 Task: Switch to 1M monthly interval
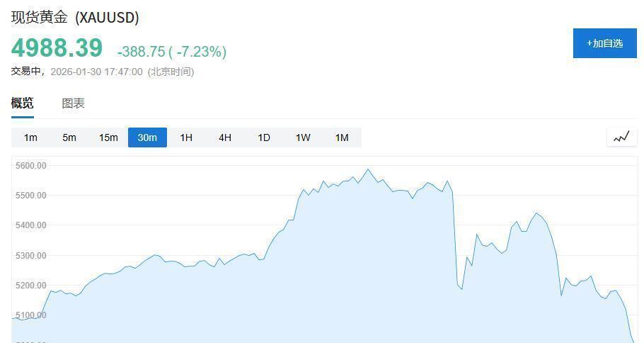(342, 137)
